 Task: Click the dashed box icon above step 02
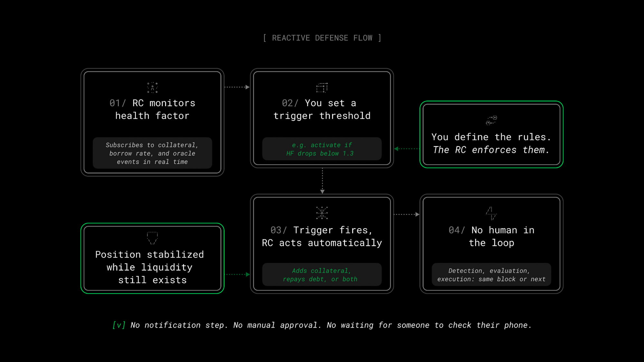coord(322,88)
